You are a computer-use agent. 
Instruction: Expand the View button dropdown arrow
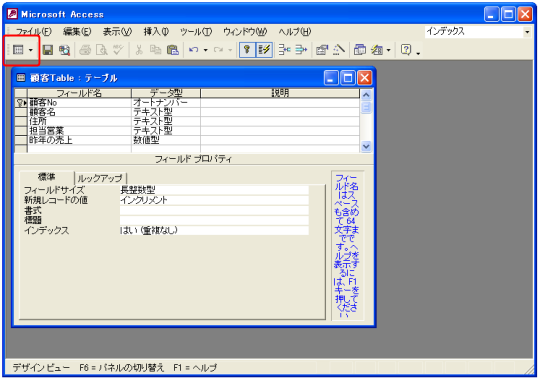(31, 50)
